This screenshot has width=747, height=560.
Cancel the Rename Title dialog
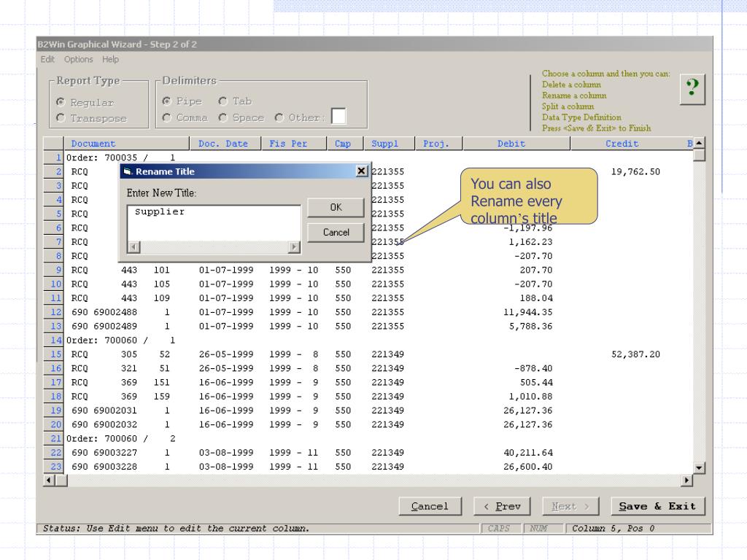click(336, 233)
